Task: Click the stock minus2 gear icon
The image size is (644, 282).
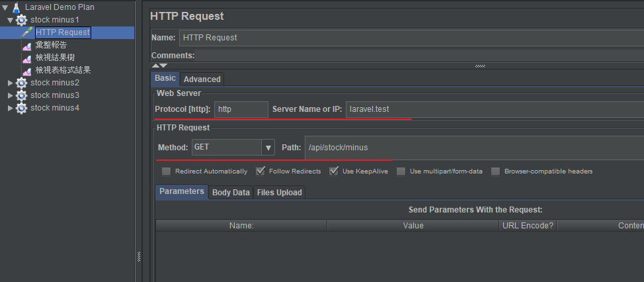Action: (22, 83)
